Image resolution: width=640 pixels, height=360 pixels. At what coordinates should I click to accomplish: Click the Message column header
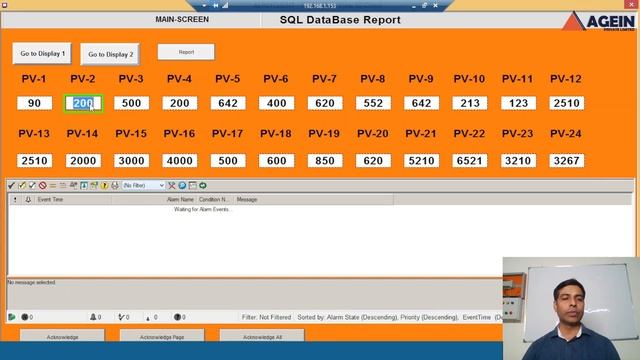[247, 200]
